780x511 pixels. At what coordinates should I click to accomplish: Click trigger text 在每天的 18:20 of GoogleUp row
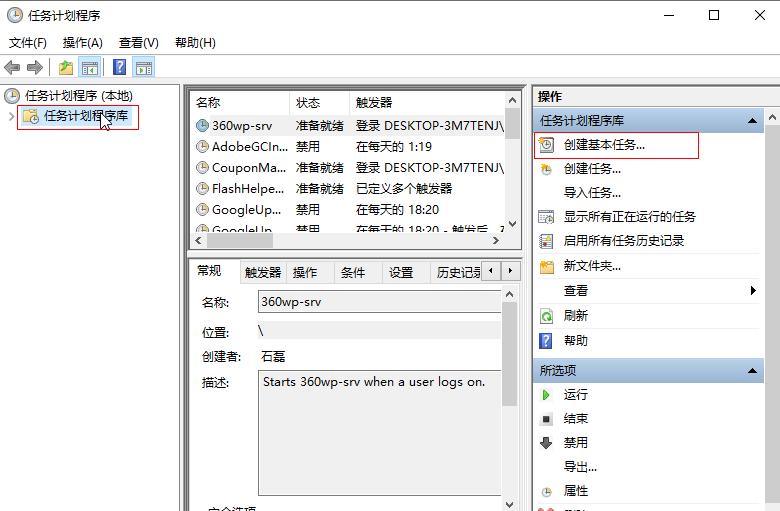397,209
